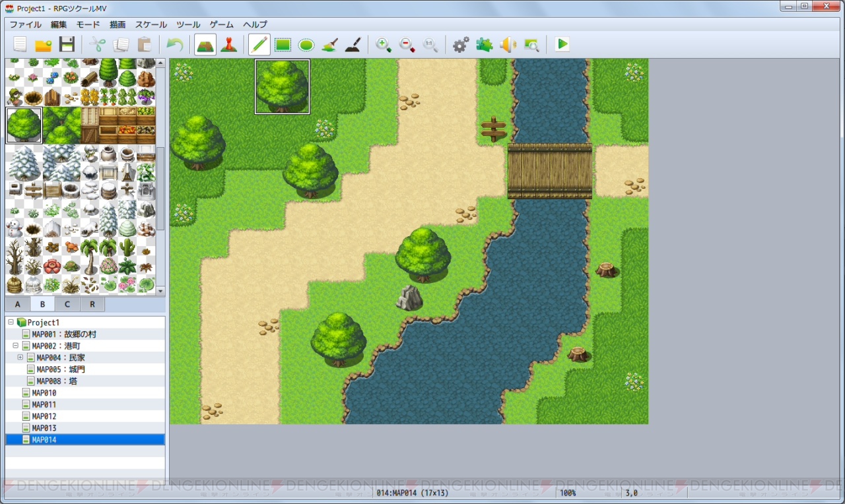Open the ヘルプ menu
The width and height of the screenshot is (845, 504).
255,24
